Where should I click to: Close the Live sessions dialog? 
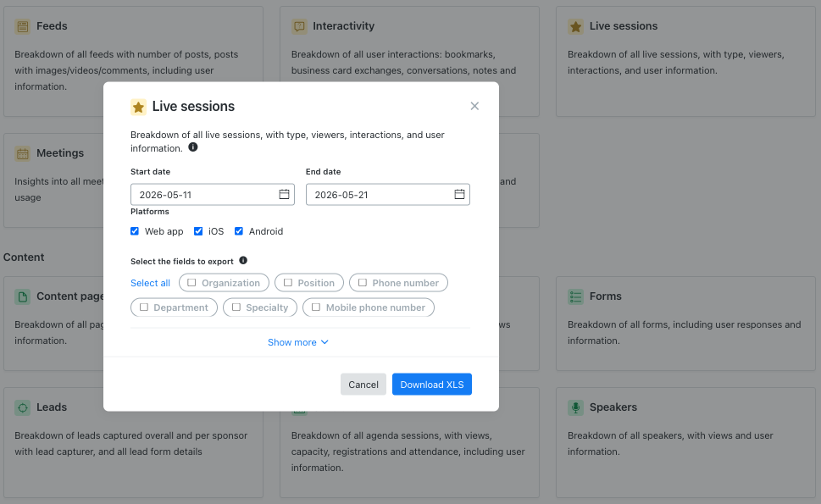pos(474,106)
